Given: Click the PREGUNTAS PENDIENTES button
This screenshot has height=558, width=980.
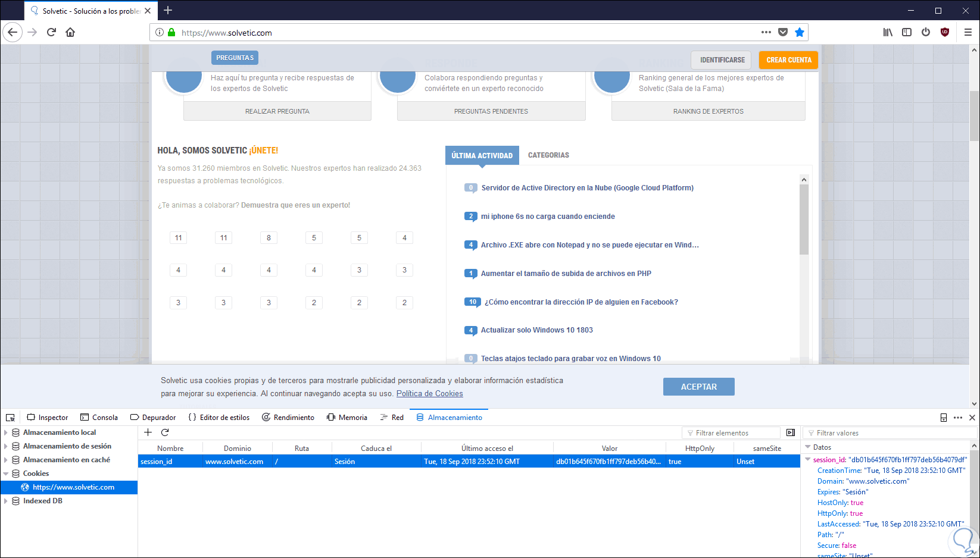Looking at the screenshot, I should click(491, 111).
